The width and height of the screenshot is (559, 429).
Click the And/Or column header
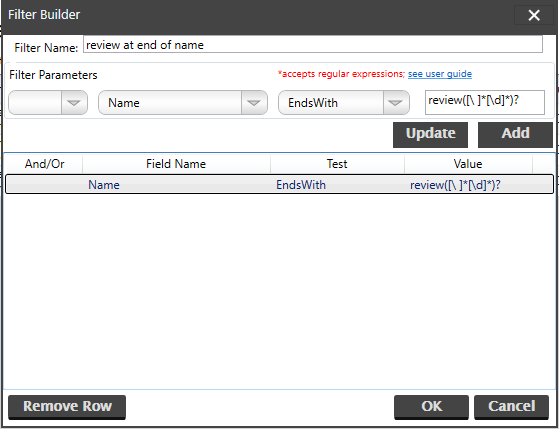[45, 164]
